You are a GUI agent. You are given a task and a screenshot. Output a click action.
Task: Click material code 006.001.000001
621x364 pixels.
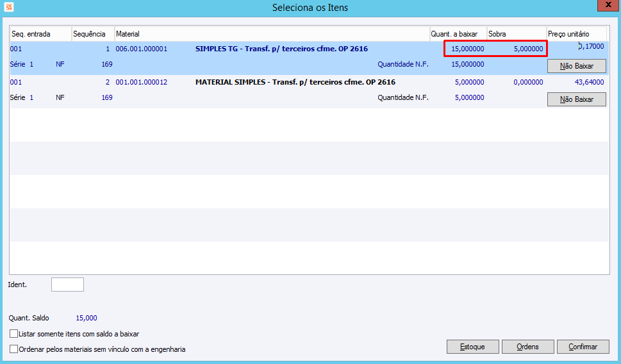pos(142,49)
